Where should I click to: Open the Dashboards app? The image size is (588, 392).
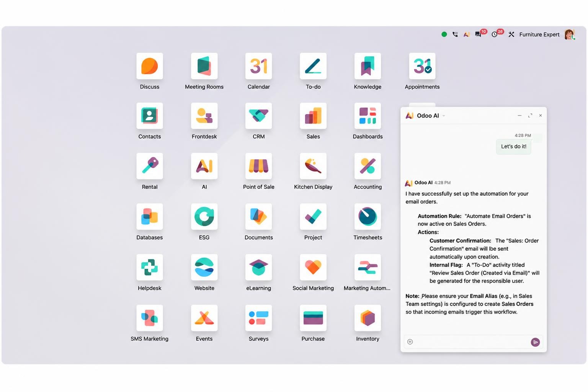coord(367,116)
